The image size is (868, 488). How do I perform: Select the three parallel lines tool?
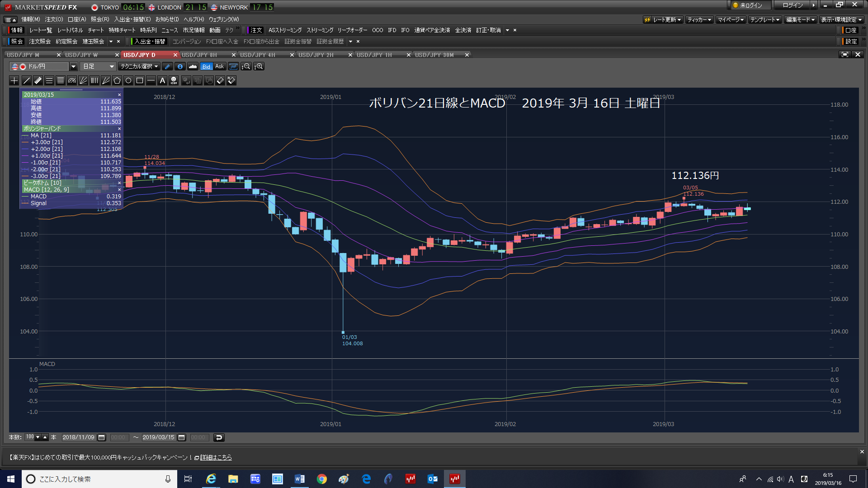49,80
